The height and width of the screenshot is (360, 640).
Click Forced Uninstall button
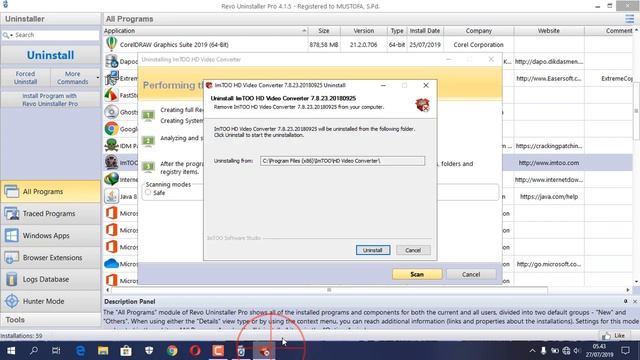coord(25,78)
